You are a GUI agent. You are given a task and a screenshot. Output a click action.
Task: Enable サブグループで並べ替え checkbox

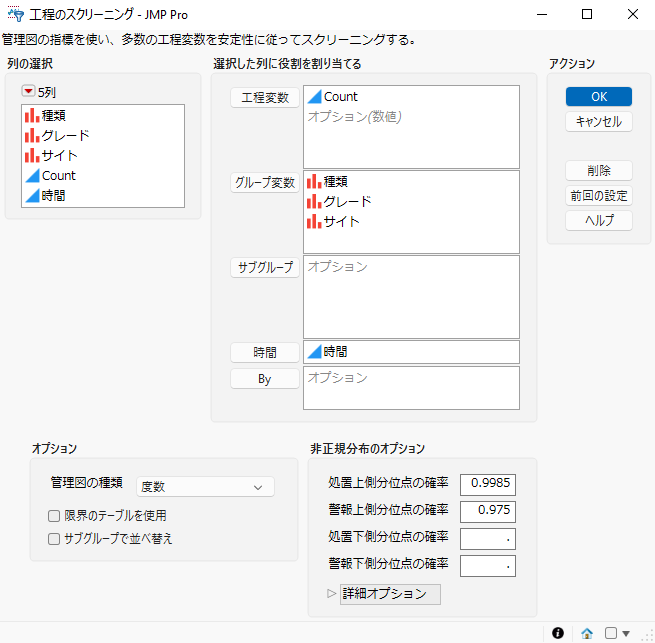coord(54,539)
